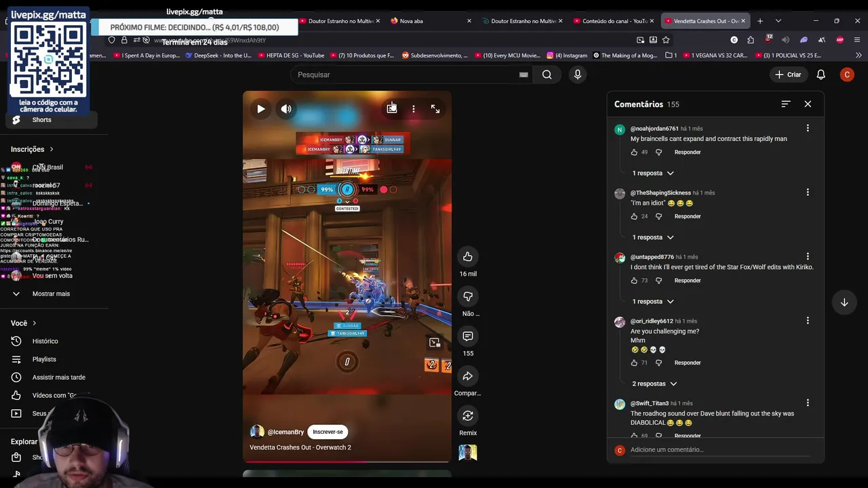
Task: Like @TheShapingSickness's comment
Action: [x=634, y=216]
